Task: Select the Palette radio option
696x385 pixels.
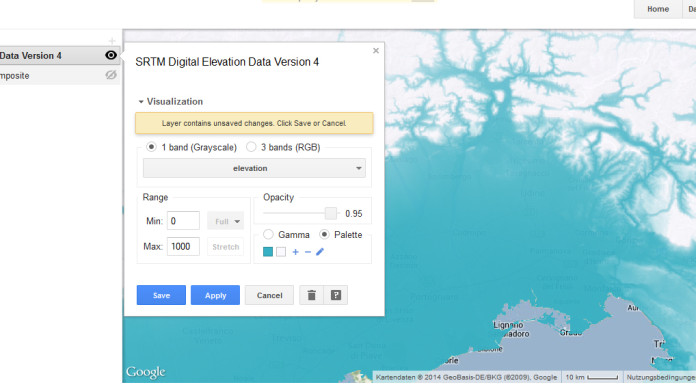Action: [x=324, y=234]
